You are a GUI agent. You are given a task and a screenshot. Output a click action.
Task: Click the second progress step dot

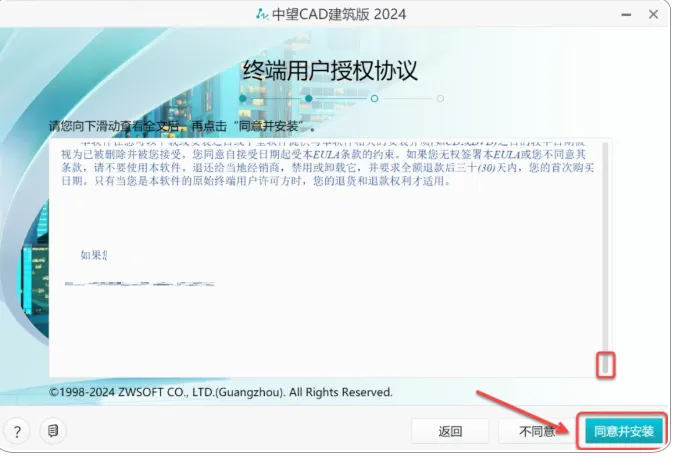309,99
